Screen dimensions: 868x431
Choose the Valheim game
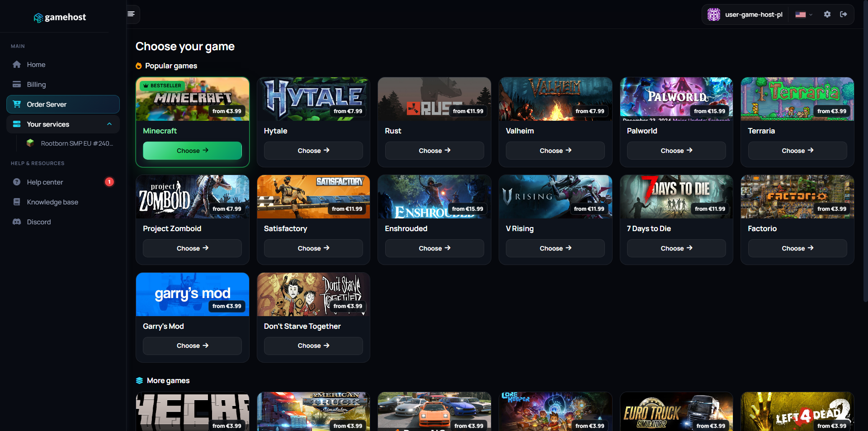coord(556,151)
